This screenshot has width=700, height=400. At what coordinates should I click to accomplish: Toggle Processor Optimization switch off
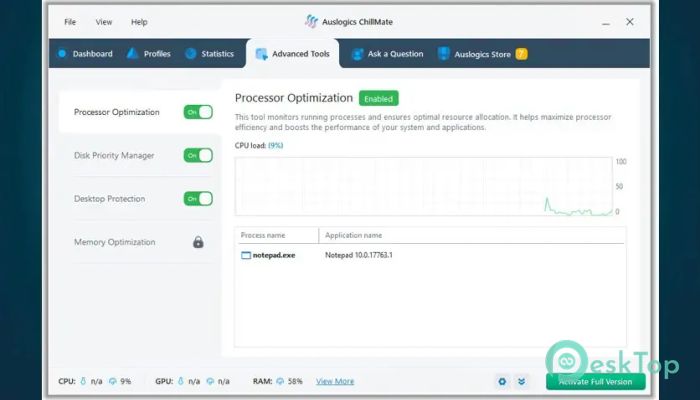(198, 112)
